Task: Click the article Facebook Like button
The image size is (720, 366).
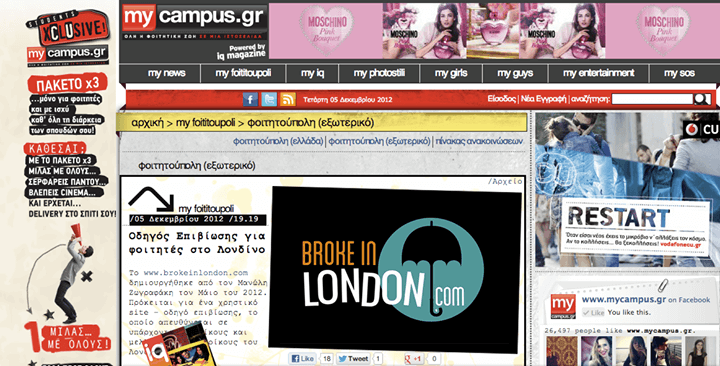Action: coord(302,359)
